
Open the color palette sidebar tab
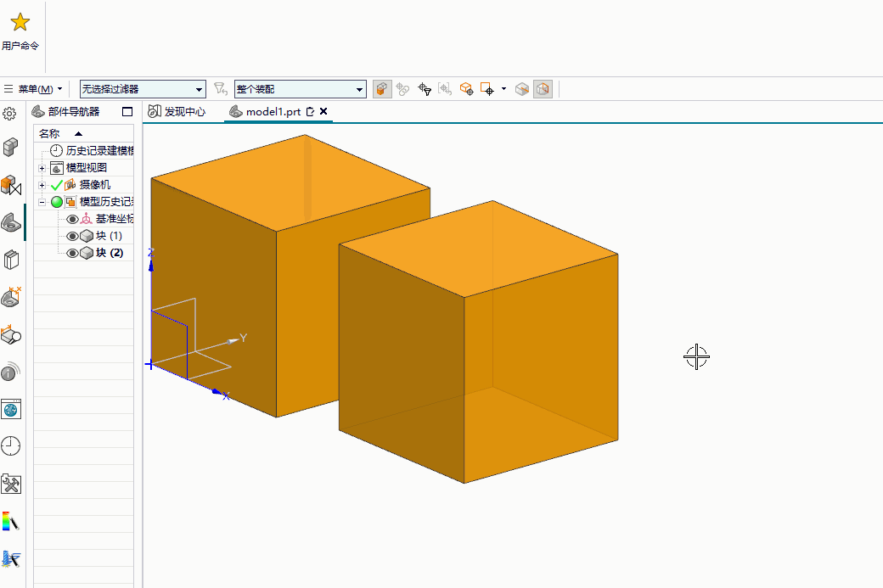click(x=11, y=521)
